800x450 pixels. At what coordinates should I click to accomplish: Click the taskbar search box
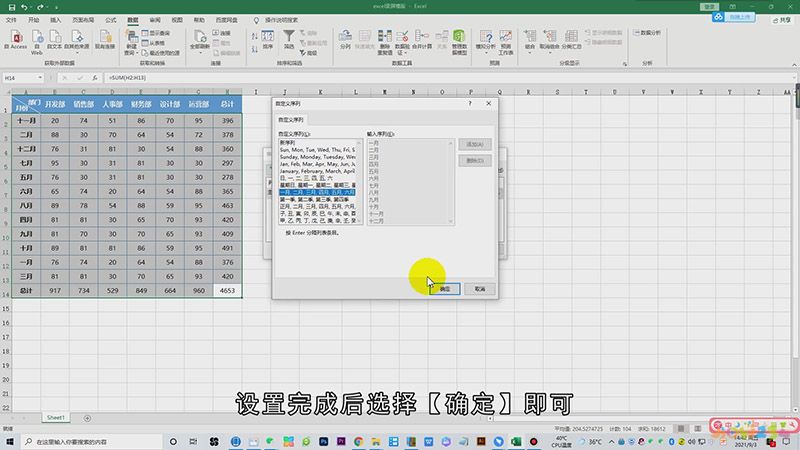coord(92,441)
